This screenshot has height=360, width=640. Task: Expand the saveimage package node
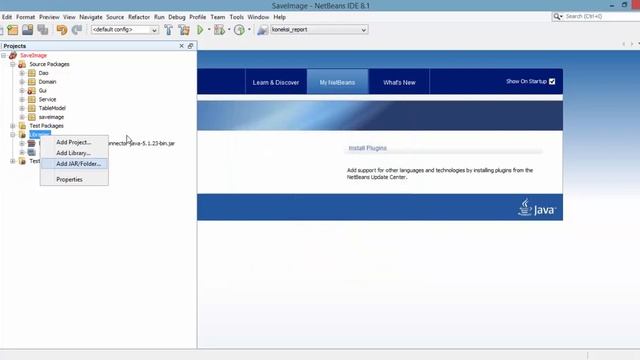tap(22, 117)
